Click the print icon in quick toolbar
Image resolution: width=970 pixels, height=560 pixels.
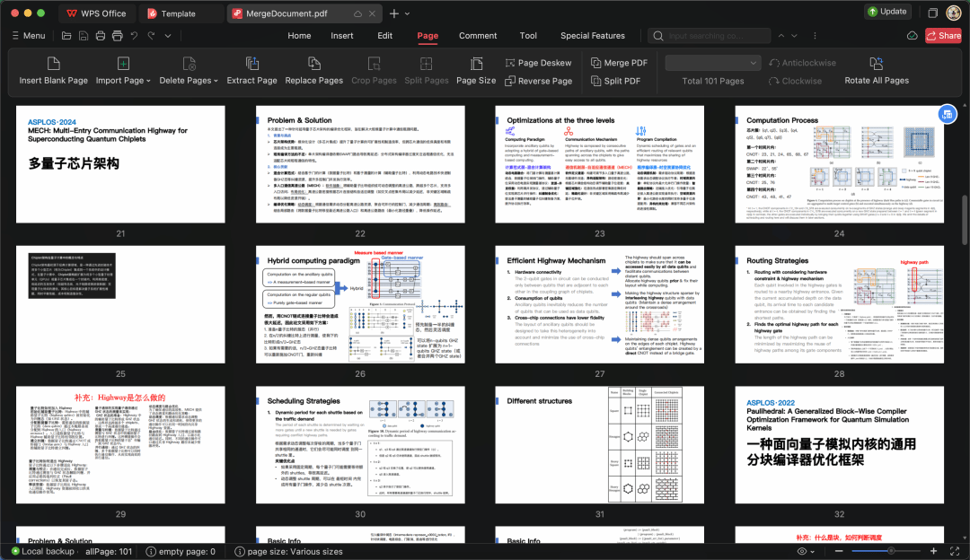tap(100, 36)
